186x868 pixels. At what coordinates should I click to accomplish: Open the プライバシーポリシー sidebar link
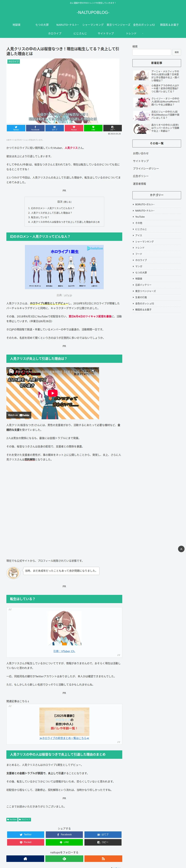(x=146, y=169)
